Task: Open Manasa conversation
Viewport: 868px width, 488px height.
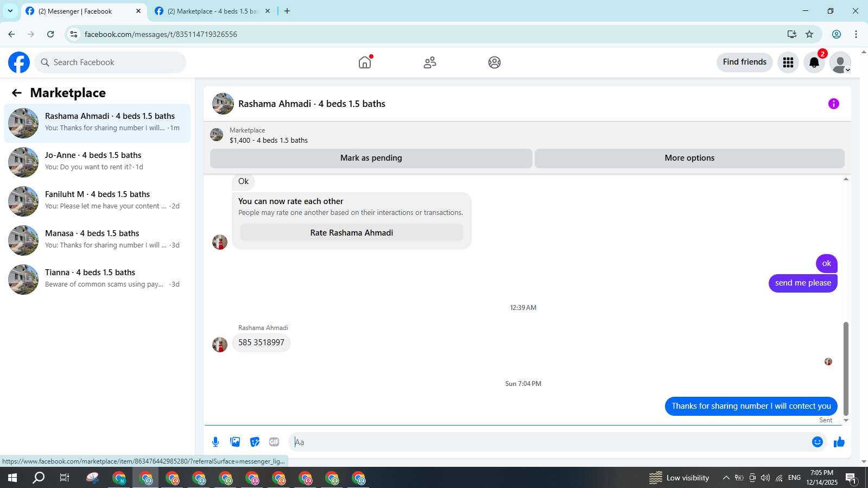Action: pyautogui.click(x=97, y=240)
